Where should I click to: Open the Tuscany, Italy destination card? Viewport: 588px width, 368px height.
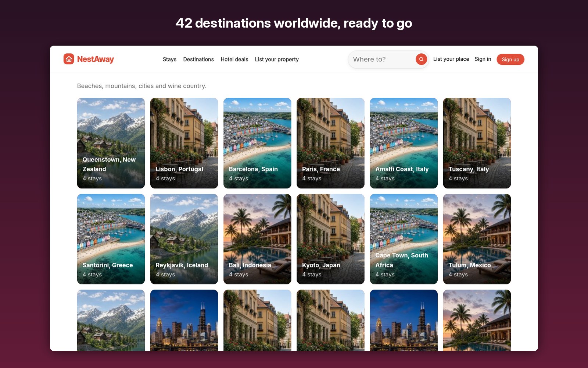click(x=477, y=143)
